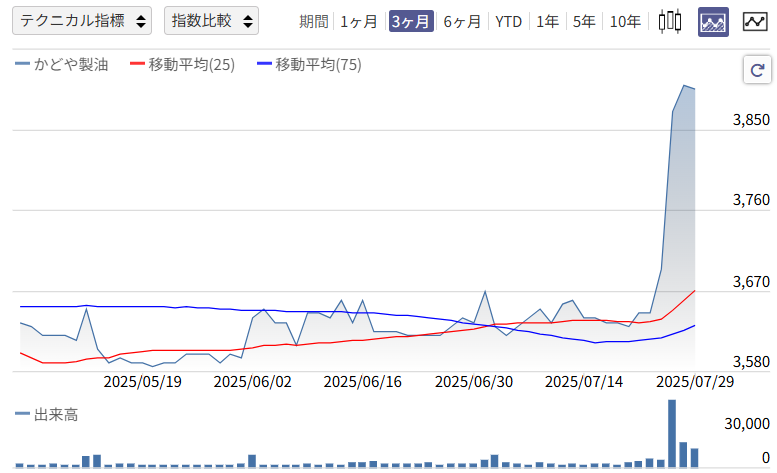777x473 pixels.
Task: Select the YTD period tab
Action: (x=508, y=22)
